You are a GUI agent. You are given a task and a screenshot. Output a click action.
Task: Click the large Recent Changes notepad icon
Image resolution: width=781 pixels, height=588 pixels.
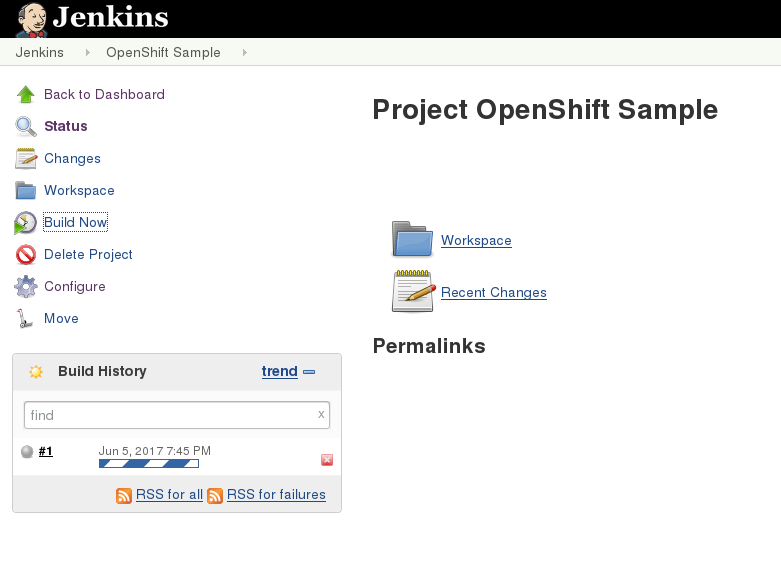point(413,291)
